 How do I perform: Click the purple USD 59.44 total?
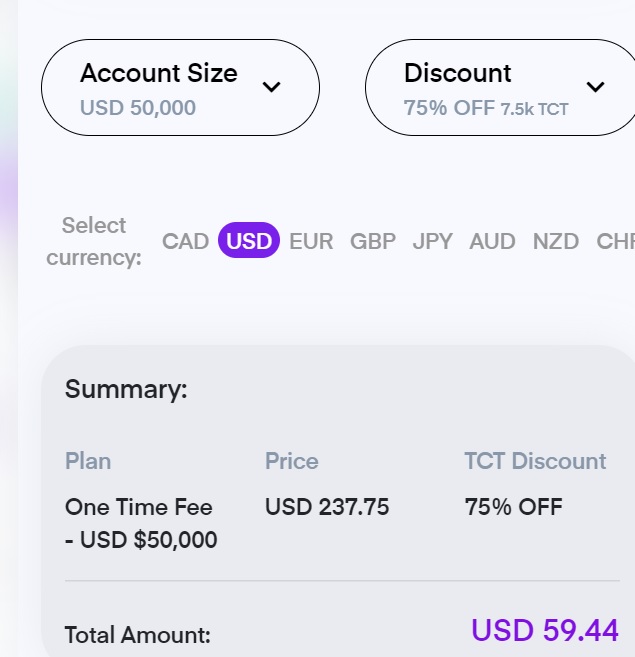point(545,630)
